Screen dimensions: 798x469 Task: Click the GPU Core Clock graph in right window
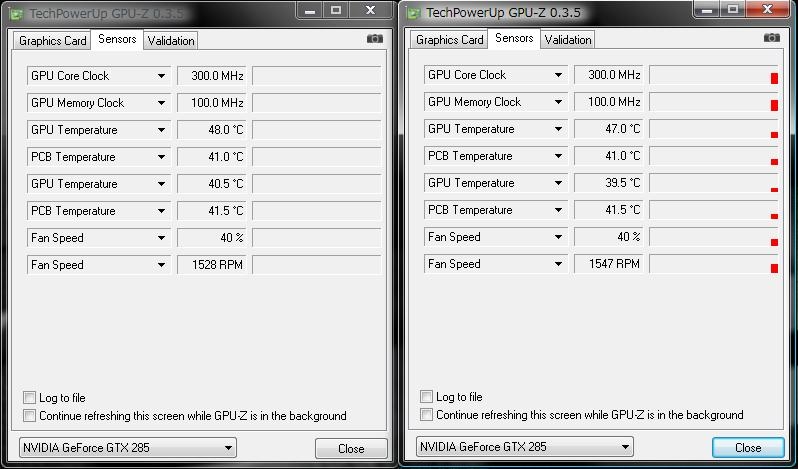click(x=714, y=75)
